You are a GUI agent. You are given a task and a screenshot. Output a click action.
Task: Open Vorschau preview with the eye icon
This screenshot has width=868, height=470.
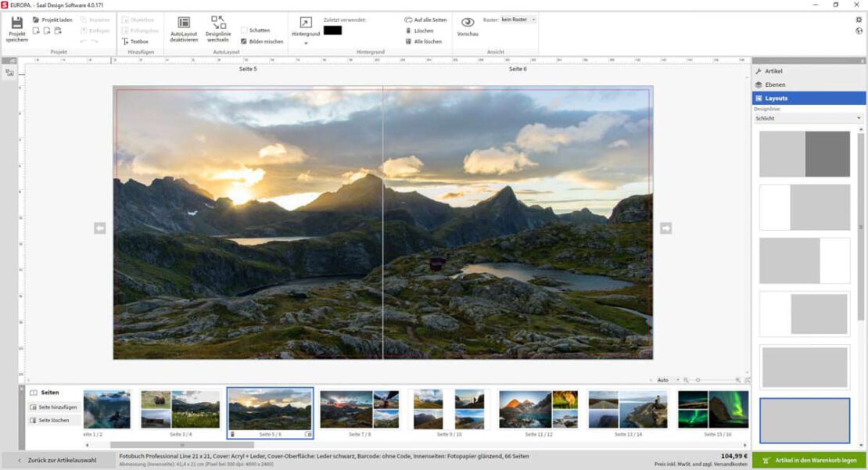point(468,23)
